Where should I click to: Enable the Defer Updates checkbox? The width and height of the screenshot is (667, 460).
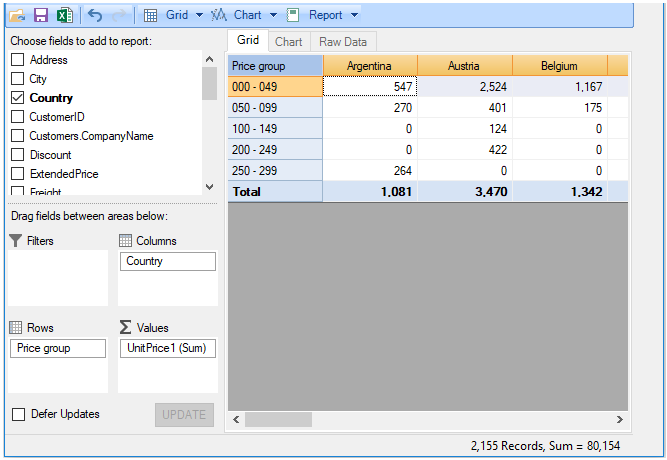(x=18, y=414)
